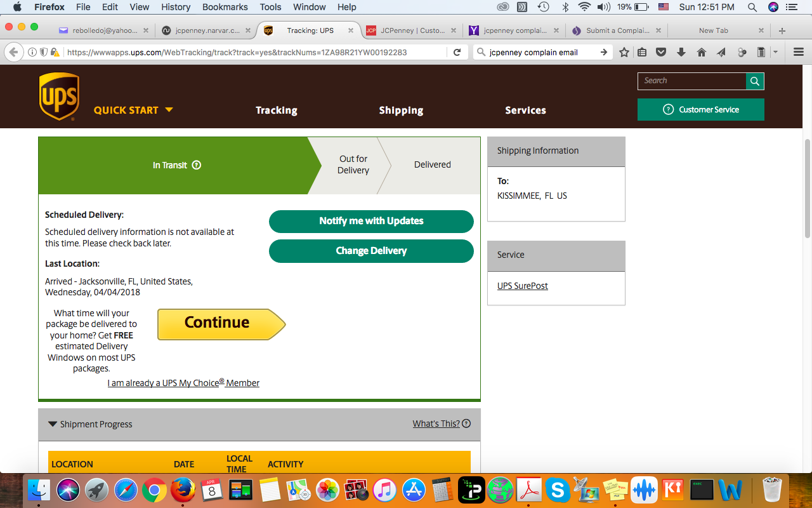This screenshot has width=812, height=508.
Task: Click the UPS shield logo
Action: coord(59,97)
